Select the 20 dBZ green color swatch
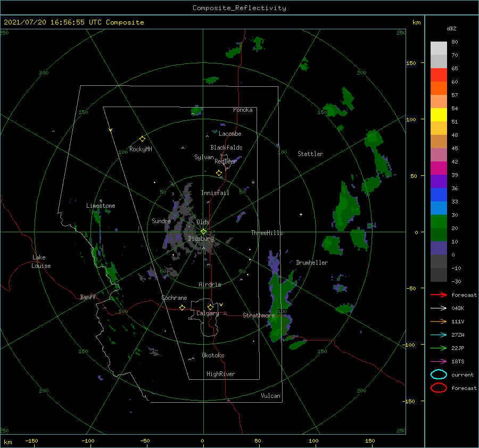The image size is (479, 448). [439, 222]
